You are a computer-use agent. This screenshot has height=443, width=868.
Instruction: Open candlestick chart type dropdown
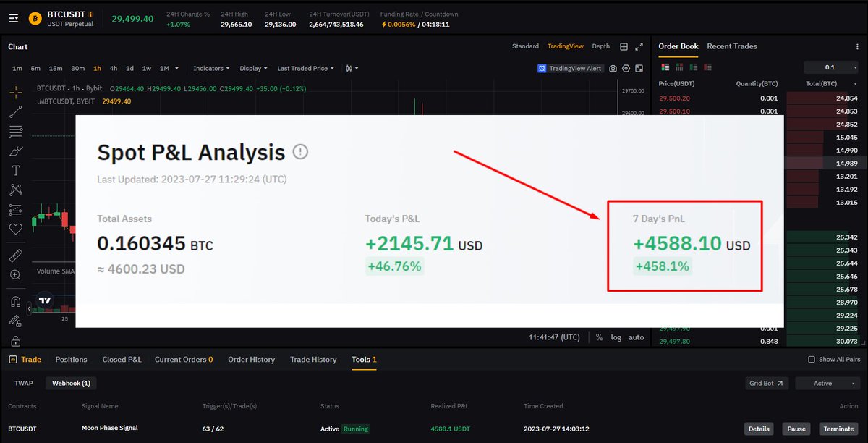(x=352, y=68)
